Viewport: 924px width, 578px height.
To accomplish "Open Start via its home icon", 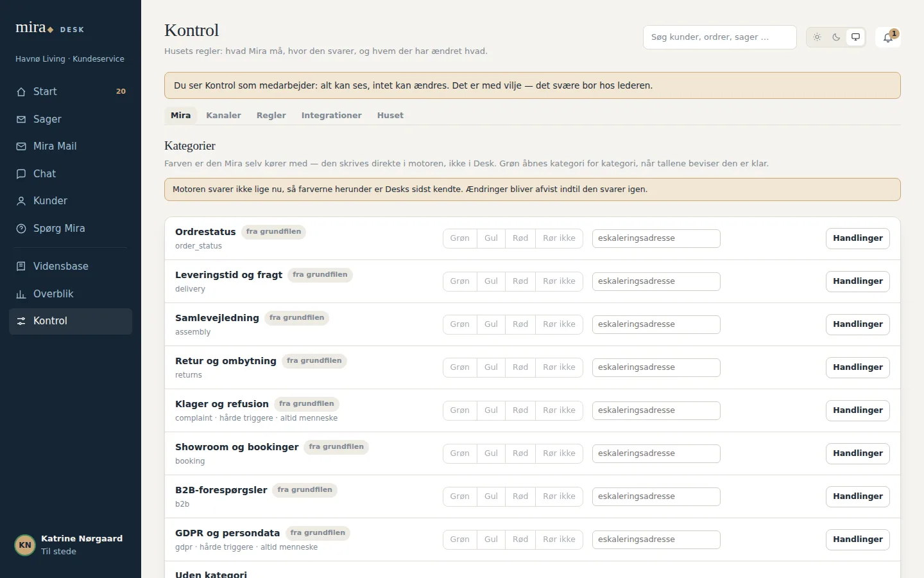I will [x=21, y=92].
